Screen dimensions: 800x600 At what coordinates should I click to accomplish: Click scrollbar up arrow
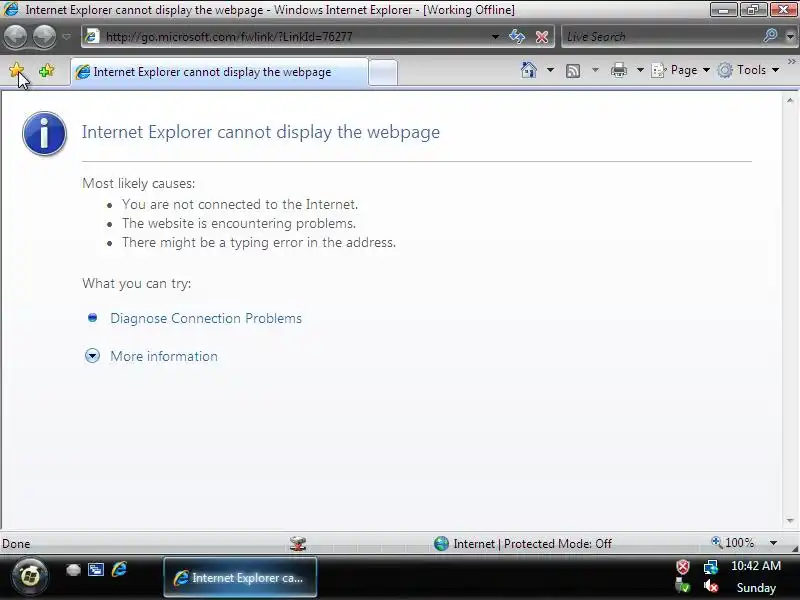(x=790, y=101)
